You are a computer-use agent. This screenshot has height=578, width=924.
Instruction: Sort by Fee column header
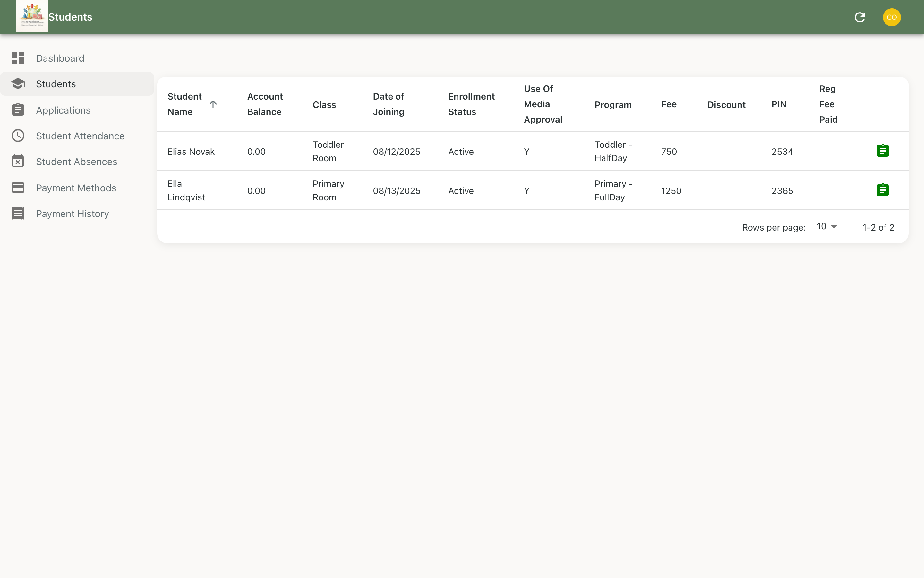pyautogui.click(x=669, y=104)
